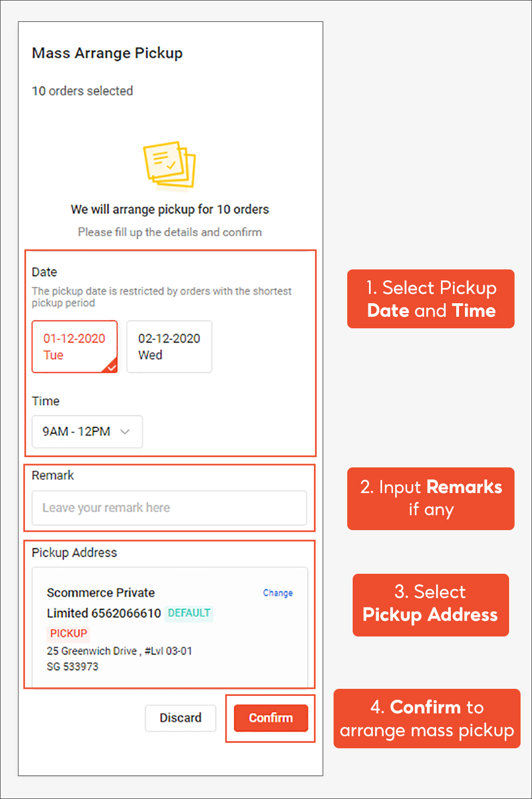Select the 02-12-2020 Wed pickup date
532x799 pixels.
click(x=169, y=347)
